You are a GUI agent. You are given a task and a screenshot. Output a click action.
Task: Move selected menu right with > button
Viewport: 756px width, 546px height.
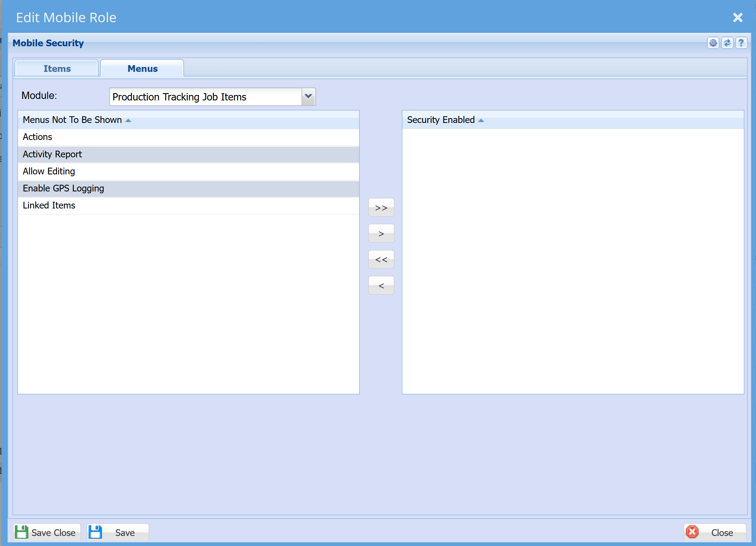[381, 233]
